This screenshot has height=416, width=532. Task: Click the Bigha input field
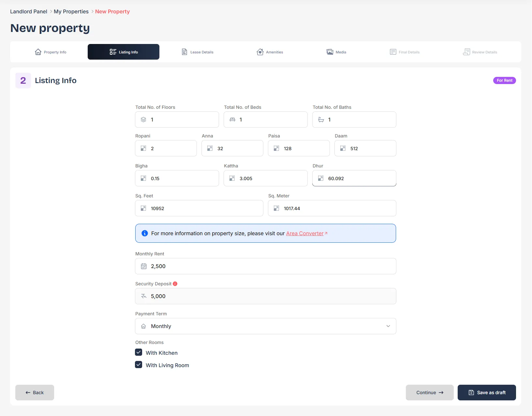point(177,178)
